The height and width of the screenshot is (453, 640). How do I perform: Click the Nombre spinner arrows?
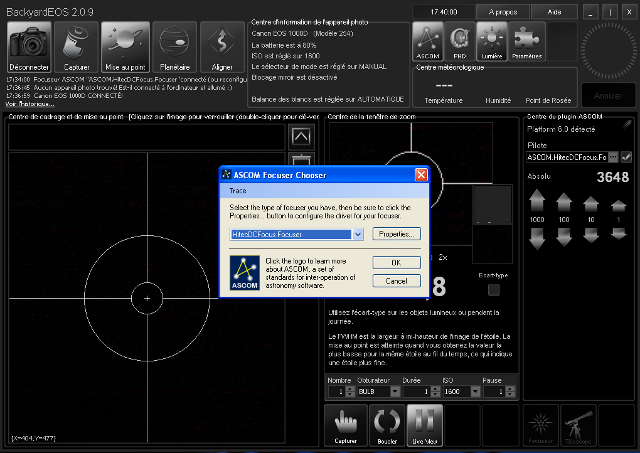[x=350, y=392]
